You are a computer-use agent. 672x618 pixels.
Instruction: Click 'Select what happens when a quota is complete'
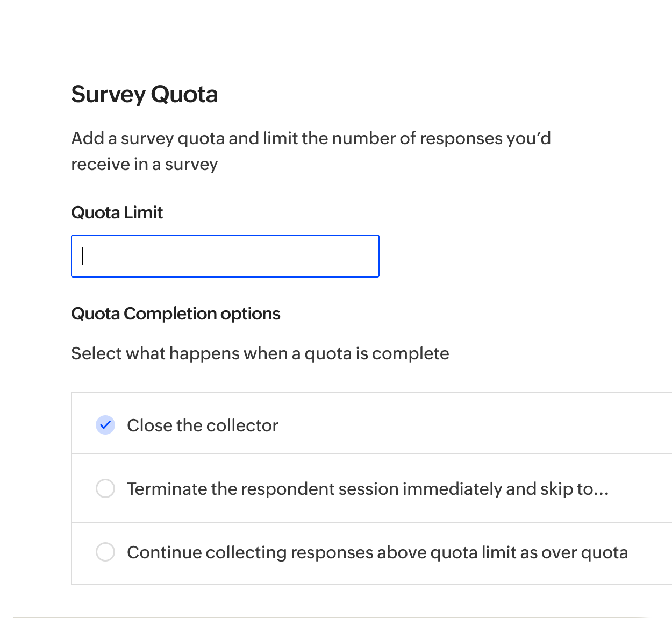pos(260,353)
